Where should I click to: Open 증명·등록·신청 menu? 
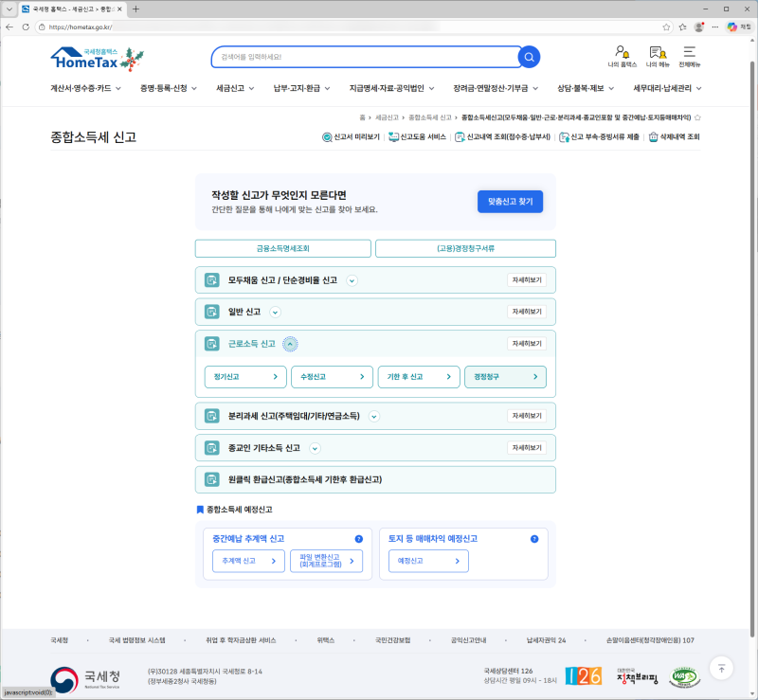click(169, 88)
